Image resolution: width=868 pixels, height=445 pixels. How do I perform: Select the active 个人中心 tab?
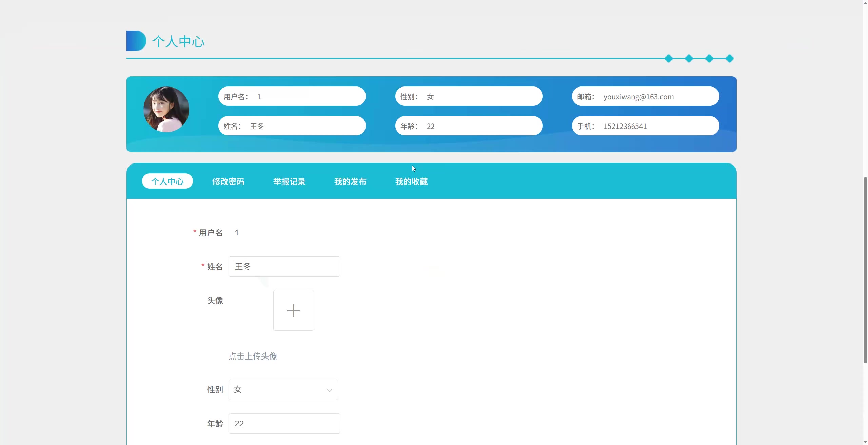tap(167, 181)
